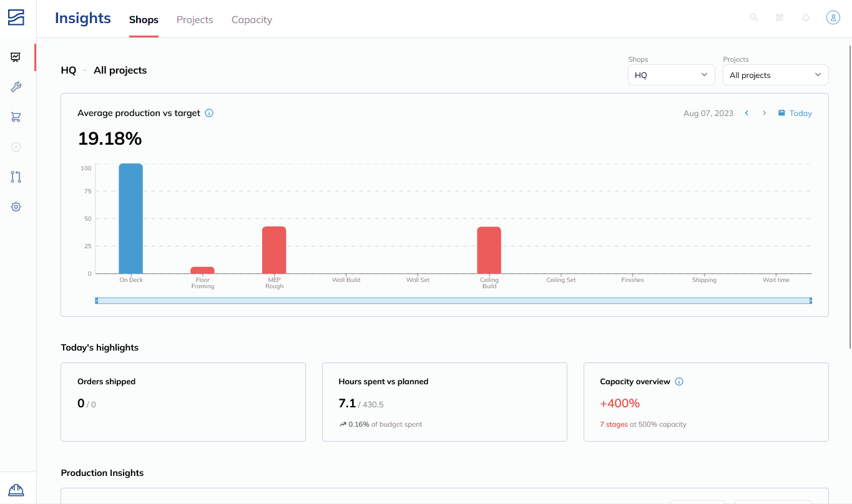Switch to the Capacity tab
This screenshot has height=504, width=852.
(x=252, y=19)
